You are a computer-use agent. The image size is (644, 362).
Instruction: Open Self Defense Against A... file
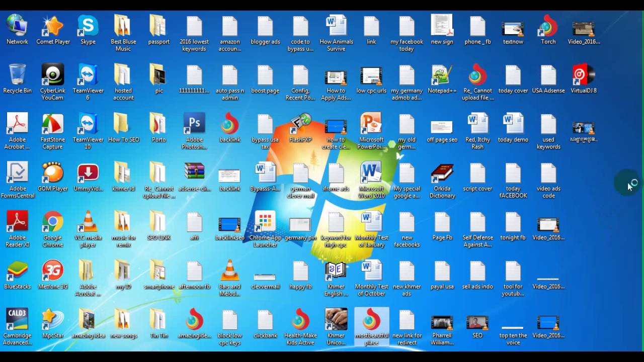pyautogui.click(x=477, y=230)
